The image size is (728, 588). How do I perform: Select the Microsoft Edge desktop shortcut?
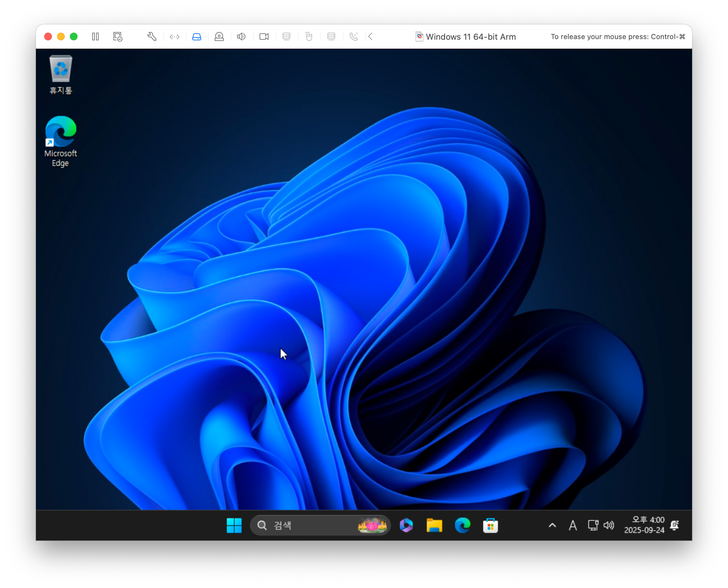coord(61,142)
